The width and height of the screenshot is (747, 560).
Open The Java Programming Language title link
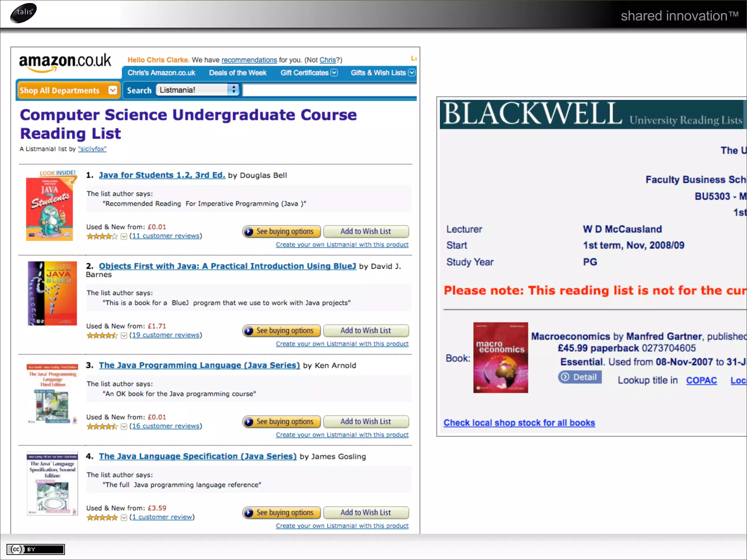tap(200, 365)
